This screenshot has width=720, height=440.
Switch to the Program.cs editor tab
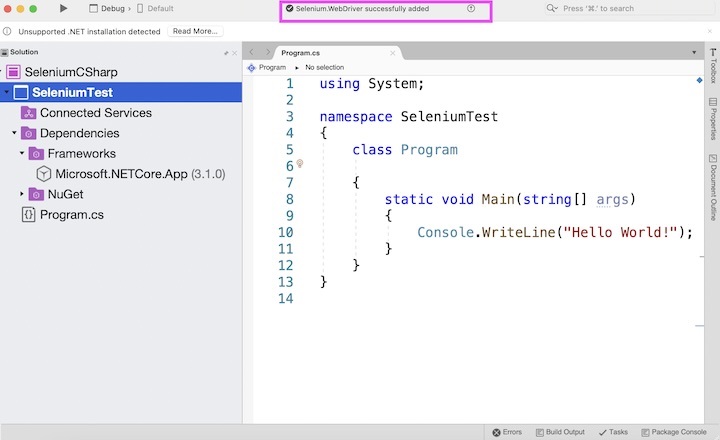pos(301,53)
